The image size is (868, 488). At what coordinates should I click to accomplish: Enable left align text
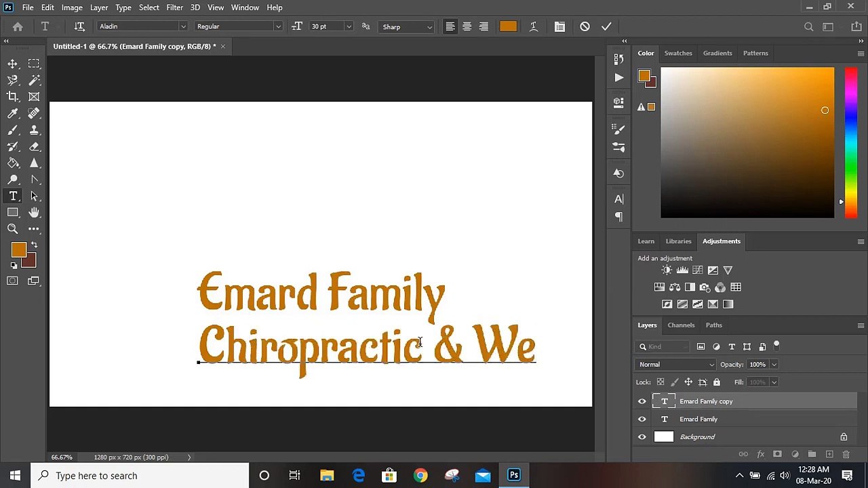[x=450, y=26]
